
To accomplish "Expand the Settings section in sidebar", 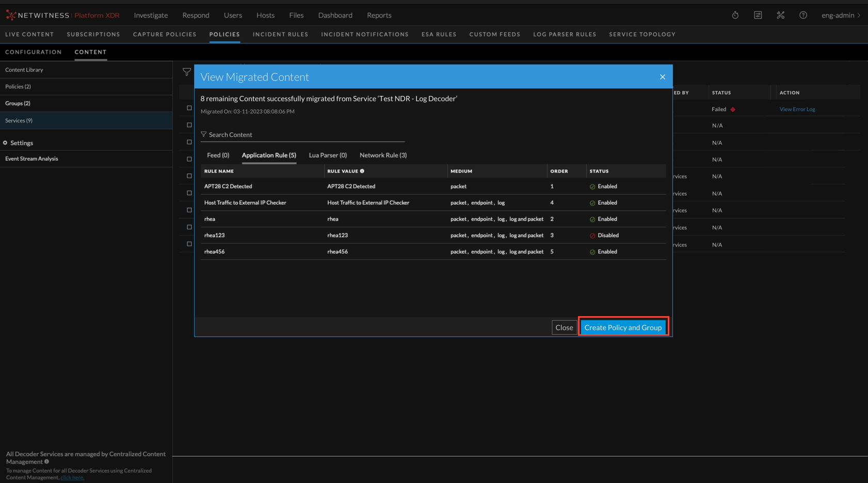I will (x=21, y=143).
